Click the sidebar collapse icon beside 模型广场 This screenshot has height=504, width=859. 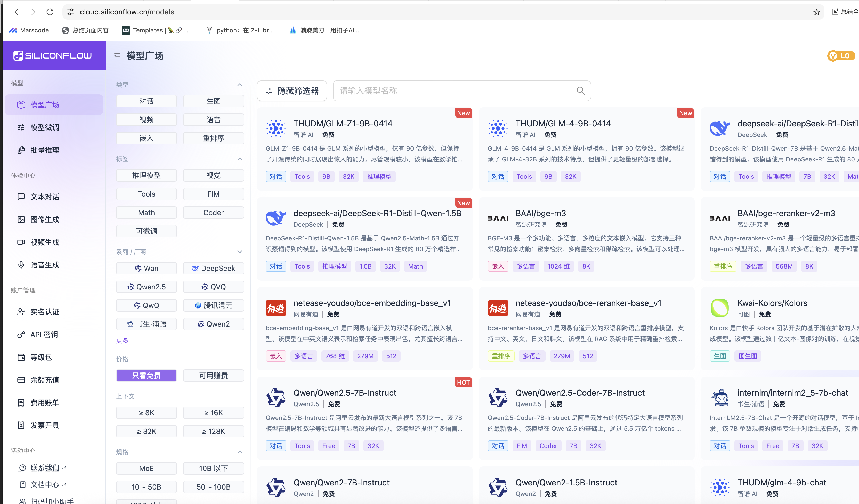(x=117, y=56)
